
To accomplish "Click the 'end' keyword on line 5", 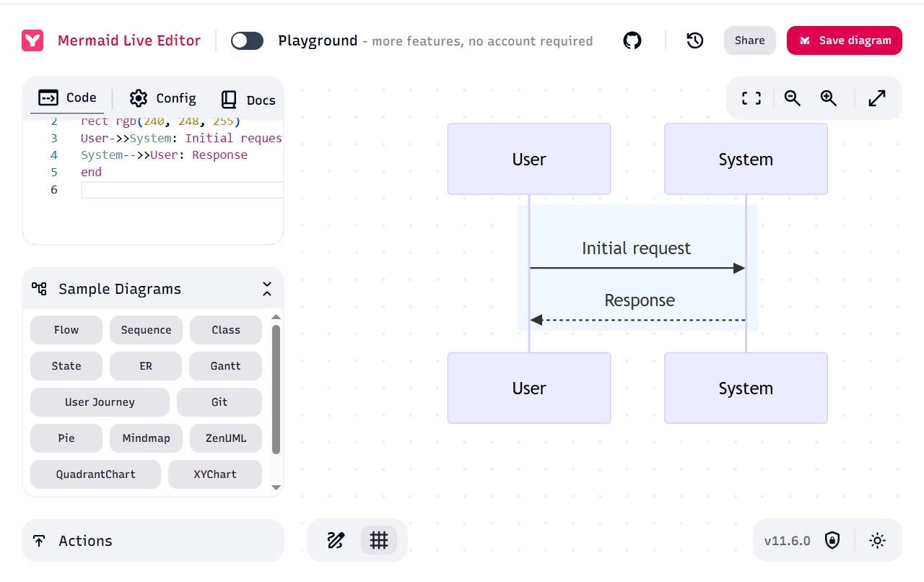I will point(91,172).
